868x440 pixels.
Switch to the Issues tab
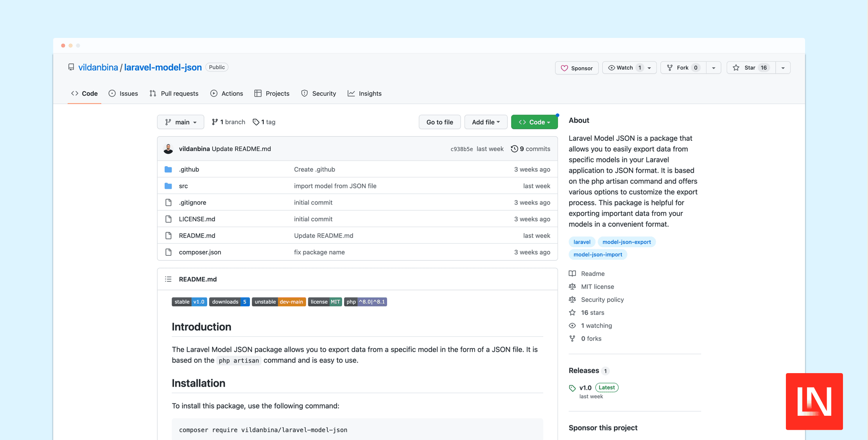(123, 93)
